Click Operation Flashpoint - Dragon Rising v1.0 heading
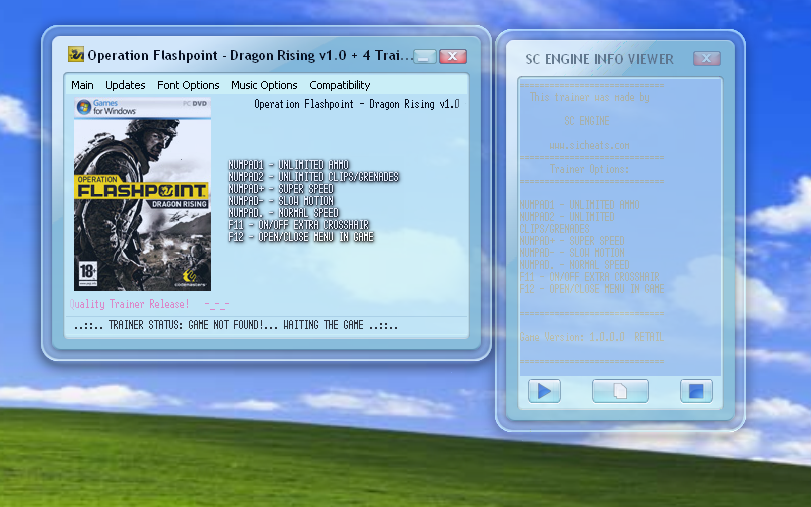 pos(357,104)
